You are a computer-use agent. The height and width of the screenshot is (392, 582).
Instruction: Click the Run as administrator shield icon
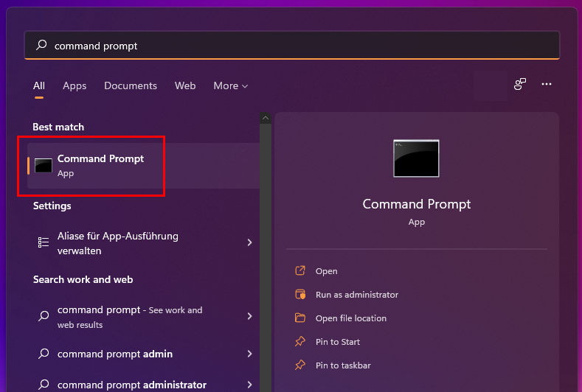[300, 295]
